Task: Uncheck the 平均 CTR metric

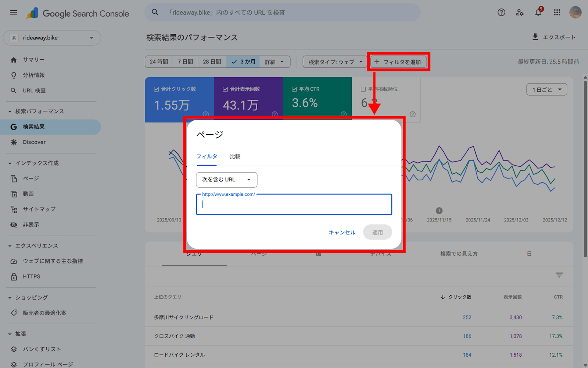Action: coord(294,89)
